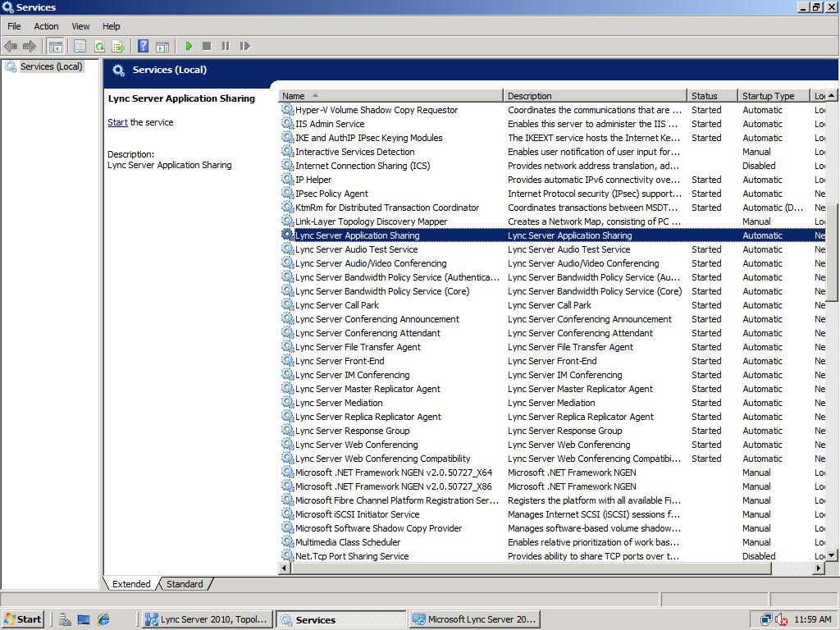840x630 pixels.
Task: Select Lync Server Web Conferencing Compatibility
Action: [x=552, y=458]
